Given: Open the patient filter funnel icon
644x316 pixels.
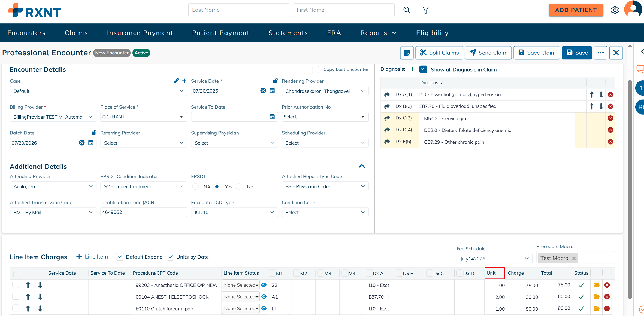Looking at the screenshot, I should click(x=425, y=10).
